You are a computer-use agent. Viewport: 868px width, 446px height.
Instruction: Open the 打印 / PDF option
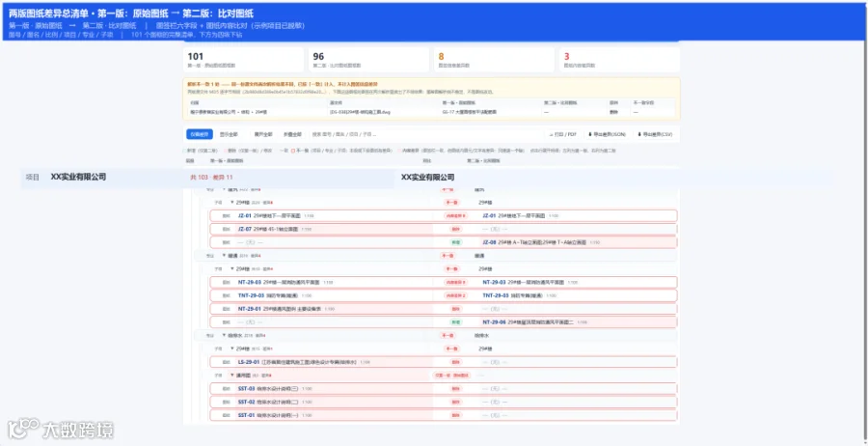pyautogui.click(x=563, y=134)
